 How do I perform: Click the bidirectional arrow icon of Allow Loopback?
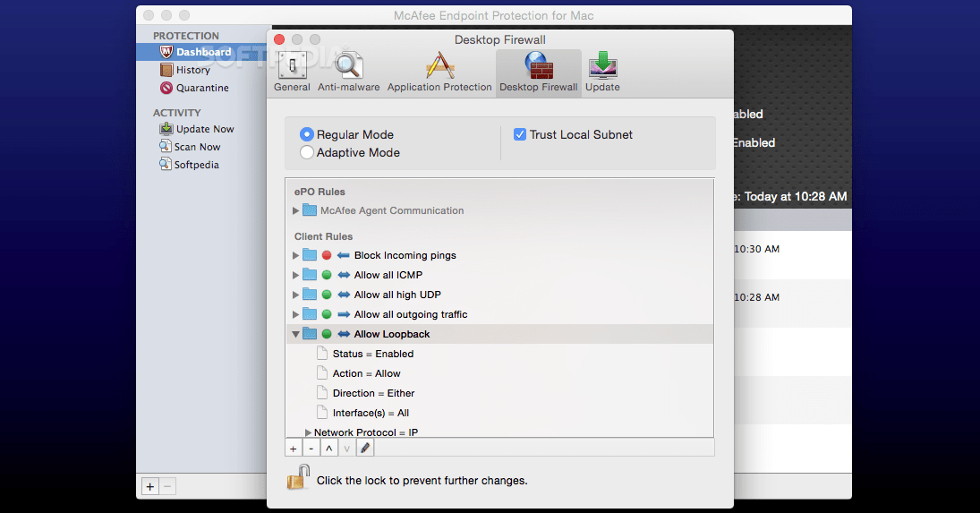coord(343,334)
